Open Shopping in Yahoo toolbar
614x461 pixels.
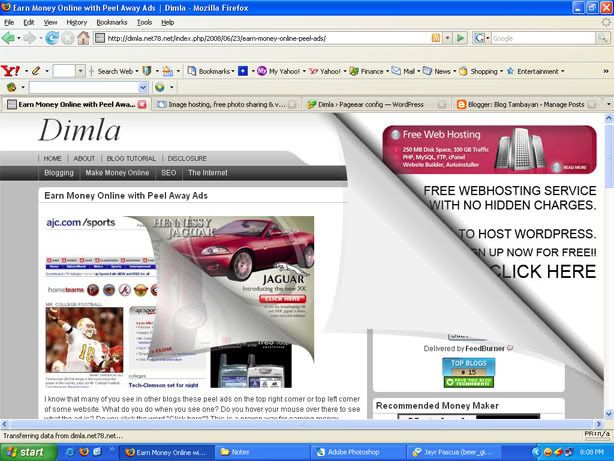(479, 71)
